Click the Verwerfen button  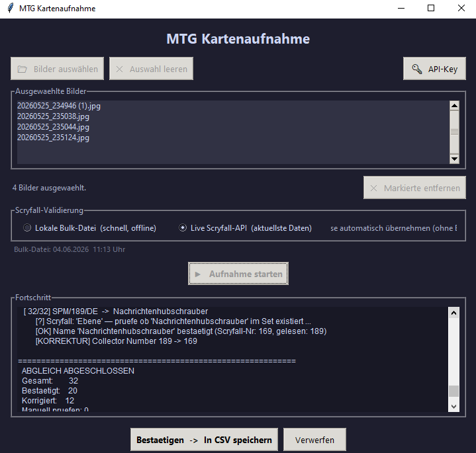pyautogui.click(x=314, y=440)
